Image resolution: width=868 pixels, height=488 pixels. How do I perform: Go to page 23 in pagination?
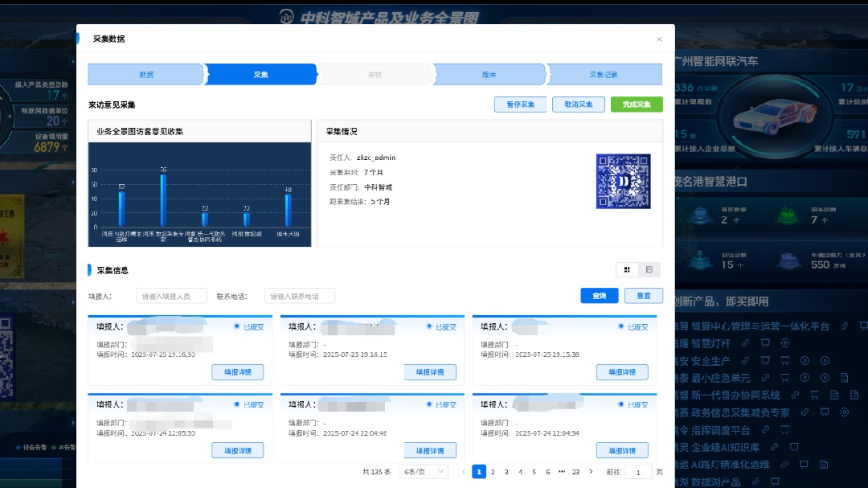coord(575,472)
